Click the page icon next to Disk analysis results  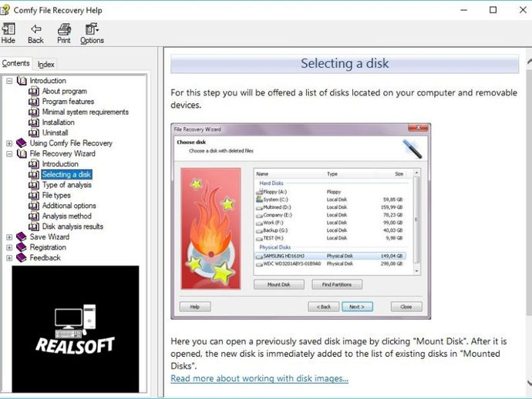tap(34, 226)
